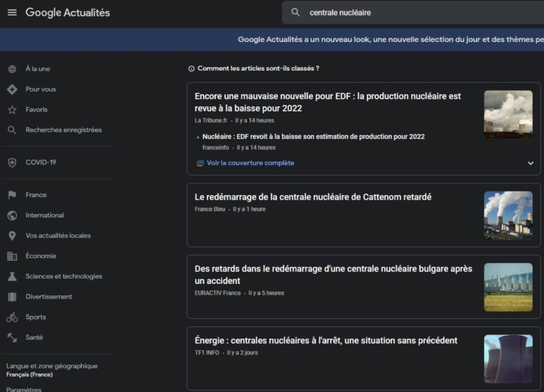
Task: Click the search field containing 'centrale nucléaire'
Action: point(413,12)
